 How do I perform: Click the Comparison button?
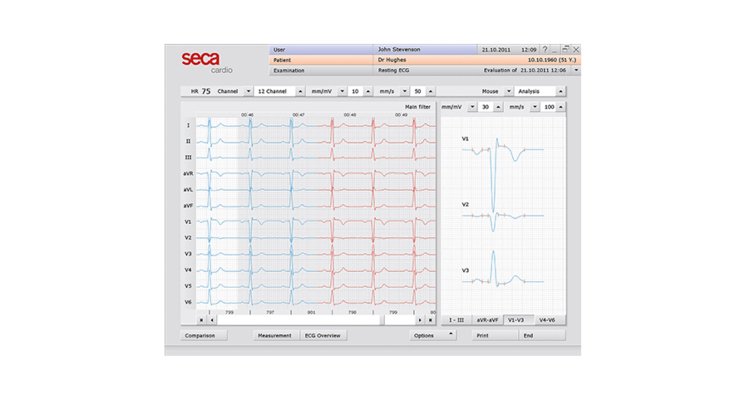click(x=203, y=335)
